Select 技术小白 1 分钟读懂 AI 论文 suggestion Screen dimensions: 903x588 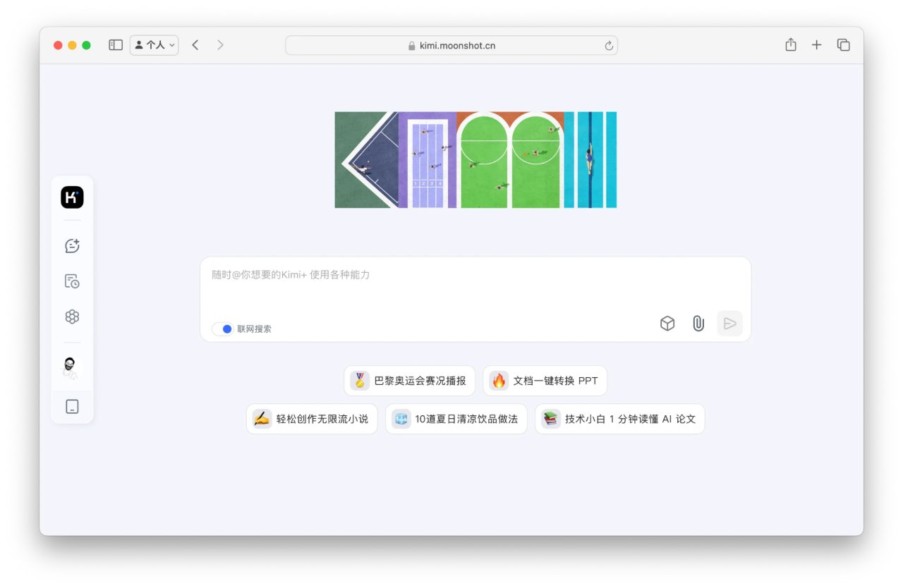(x=620, y=419)
